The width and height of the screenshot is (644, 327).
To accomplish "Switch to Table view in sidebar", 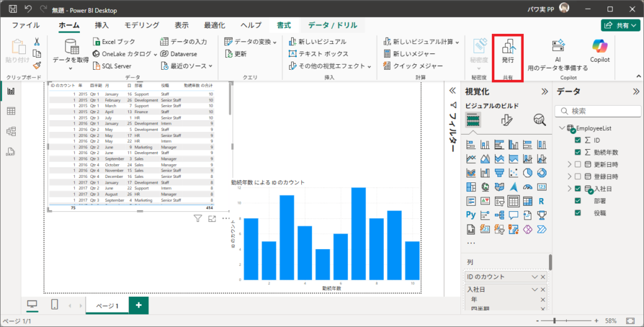I will point(11,111).
